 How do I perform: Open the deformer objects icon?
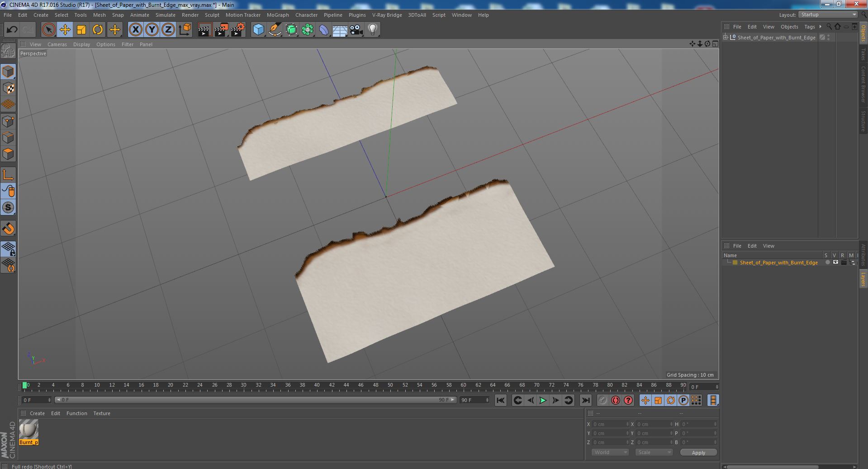324,30
